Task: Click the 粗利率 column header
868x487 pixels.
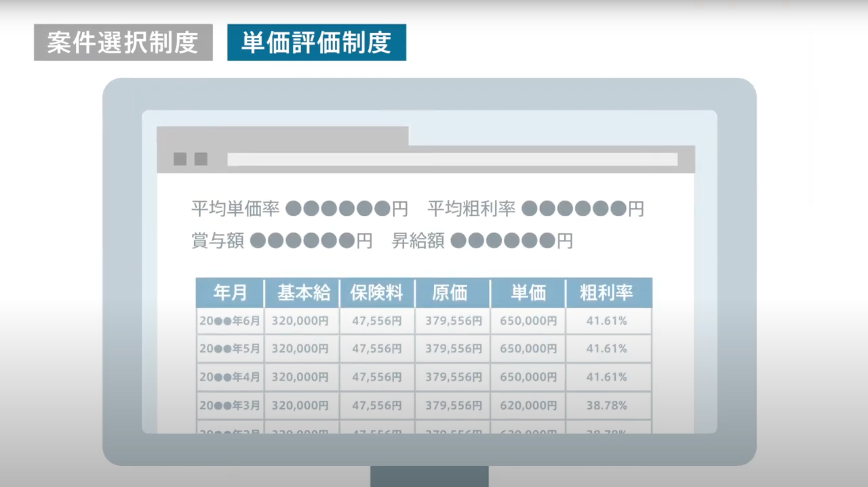Action: tap(606, 293)
